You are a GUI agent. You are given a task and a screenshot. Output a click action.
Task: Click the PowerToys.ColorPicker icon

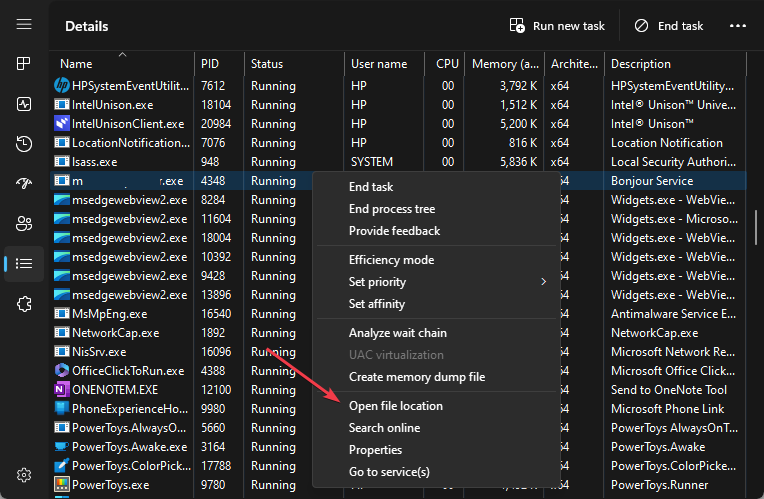click(61, 465)
